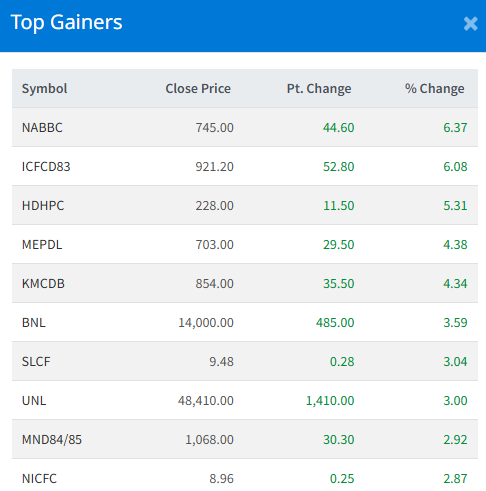The image size is (486, 491).
Task: Open the SLCF symbol entry
Action: click(36, 362)
